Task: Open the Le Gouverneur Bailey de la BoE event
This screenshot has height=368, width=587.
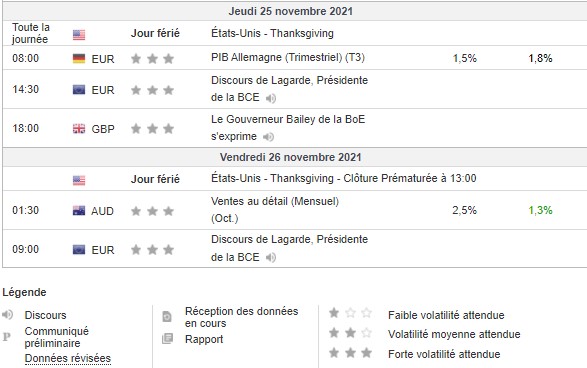Action: [x=288, y=128]
